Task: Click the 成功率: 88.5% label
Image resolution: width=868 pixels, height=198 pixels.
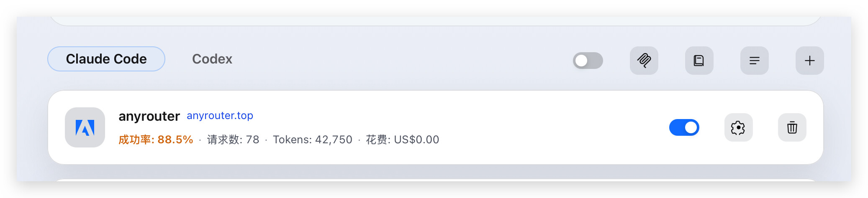Action: [156, 140]
